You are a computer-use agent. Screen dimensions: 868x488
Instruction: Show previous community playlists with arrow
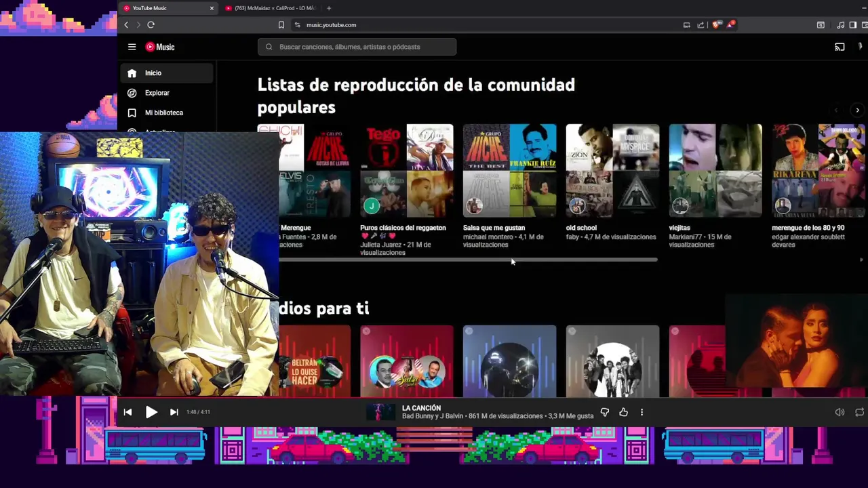coord(836,110)
